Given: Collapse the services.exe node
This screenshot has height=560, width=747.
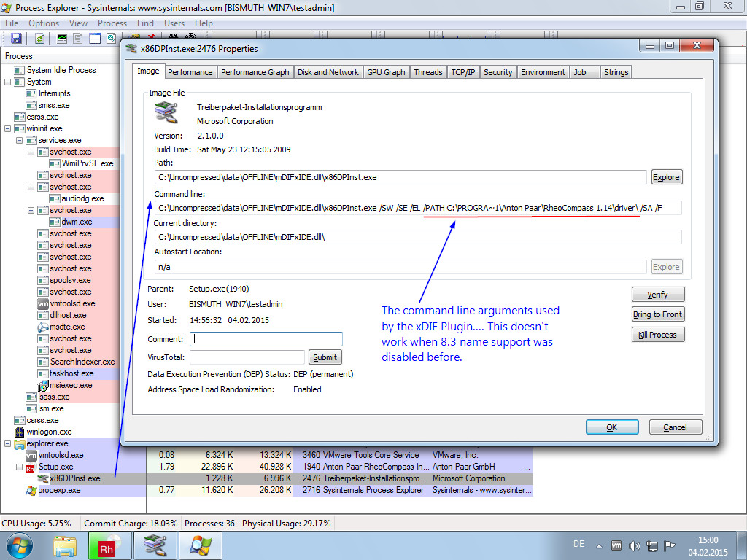Looking at the screenshot, I should 20,141.
